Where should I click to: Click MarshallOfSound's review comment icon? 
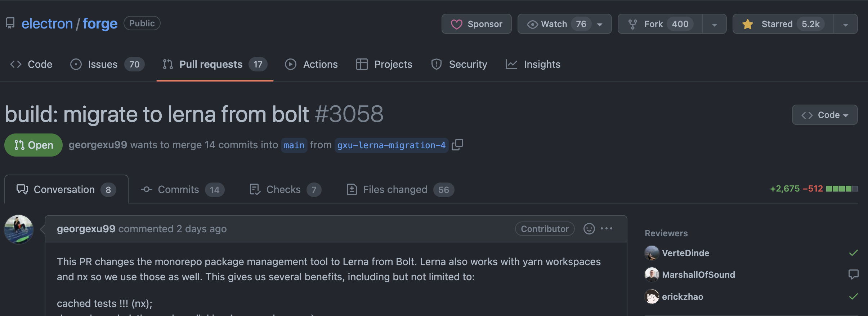point(854,275)
